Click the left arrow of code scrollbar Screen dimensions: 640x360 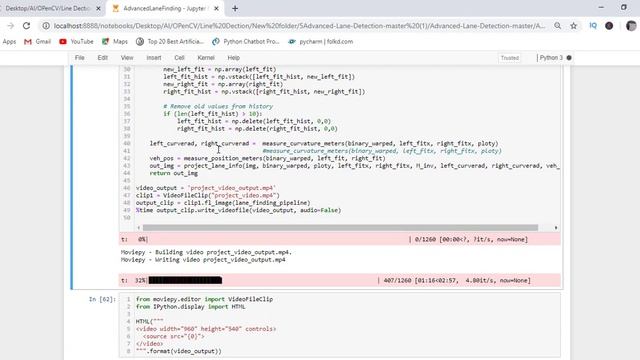[x=139, y=228]
